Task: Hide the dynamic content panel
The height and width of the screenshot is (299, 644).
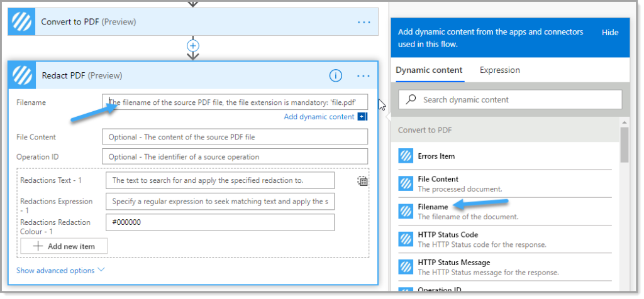Action: coord(610,33)
